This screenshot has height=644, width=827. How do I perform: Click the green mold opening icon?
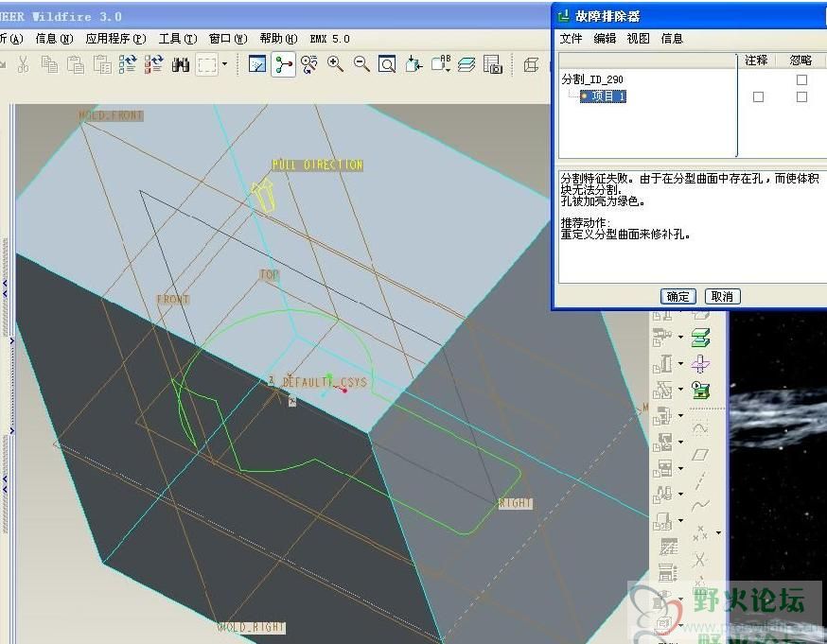700,338
